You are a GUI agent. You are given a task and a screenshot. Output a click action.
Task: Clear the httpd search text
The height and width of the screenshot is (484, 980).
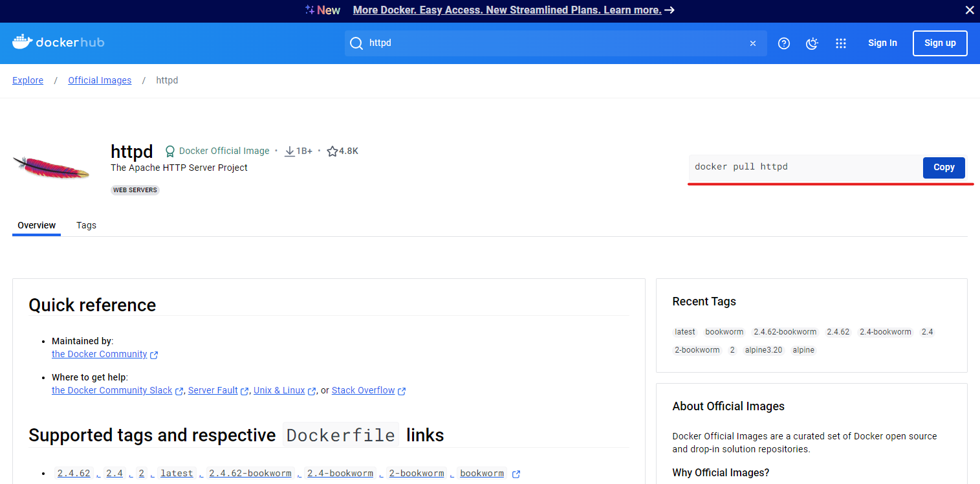pos(753,43)
